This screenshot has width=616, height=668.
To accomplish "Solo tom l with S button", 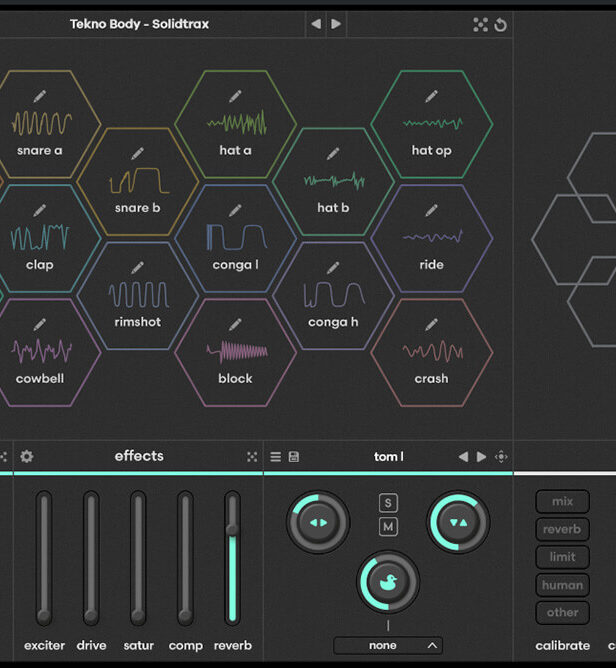I will pyautogui.click(x=388, y=503).
